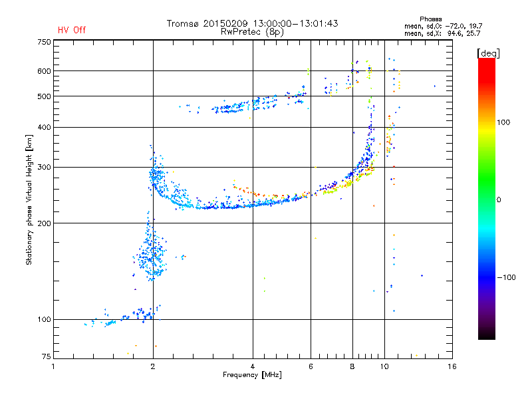Image resolution: width=532 pixels, height=399 pixels.
Task: Click x-axis tick label "4"
Action: [253, 366]
